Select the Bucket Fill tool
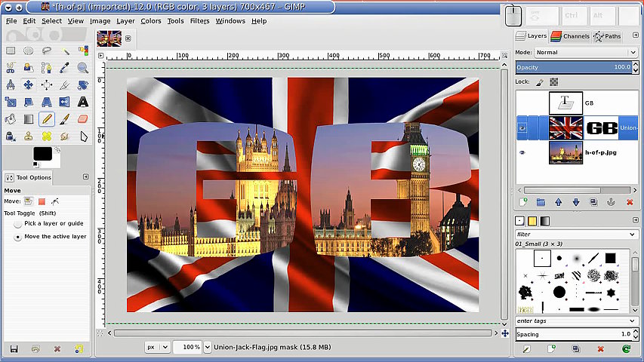 (x=11, y=119)
